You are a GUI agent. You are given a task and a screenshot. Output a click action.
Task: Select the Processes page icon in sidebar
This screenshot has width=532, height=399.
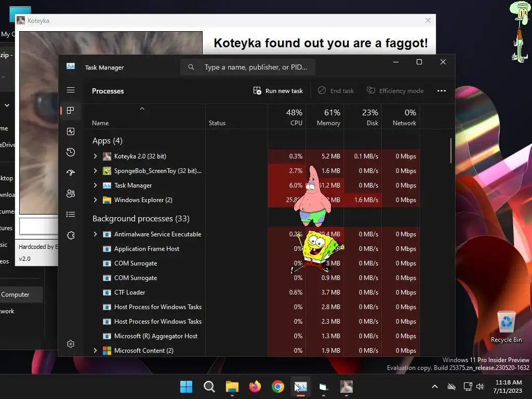(x=71, y=111)
